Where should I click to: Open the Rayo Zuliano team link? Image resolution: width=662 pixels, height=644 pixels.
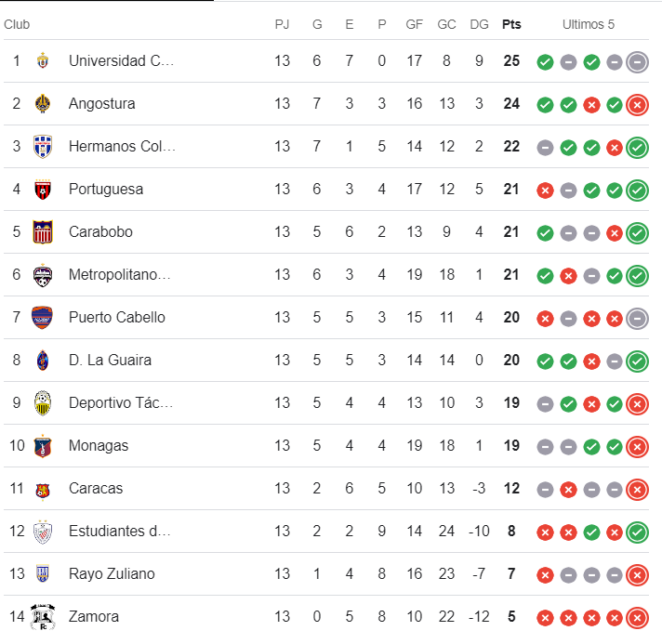coord(112,574)
